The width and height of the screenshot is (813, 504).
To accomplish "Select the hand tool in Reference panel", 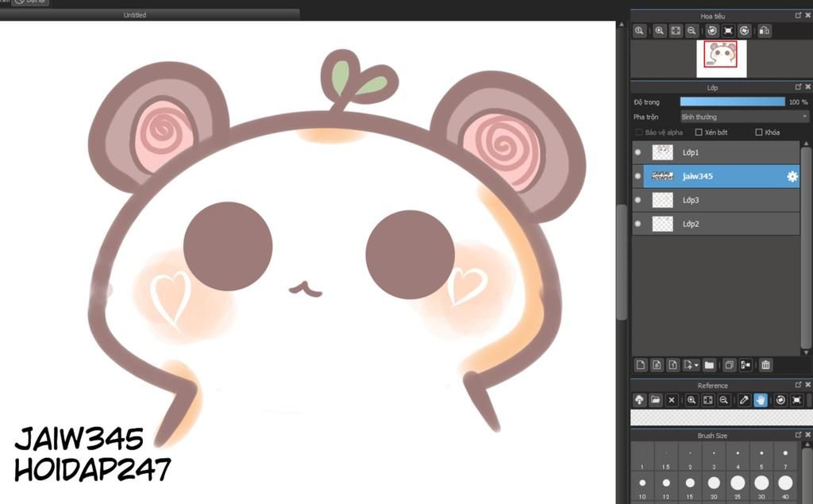I will [x=760, y=400].
